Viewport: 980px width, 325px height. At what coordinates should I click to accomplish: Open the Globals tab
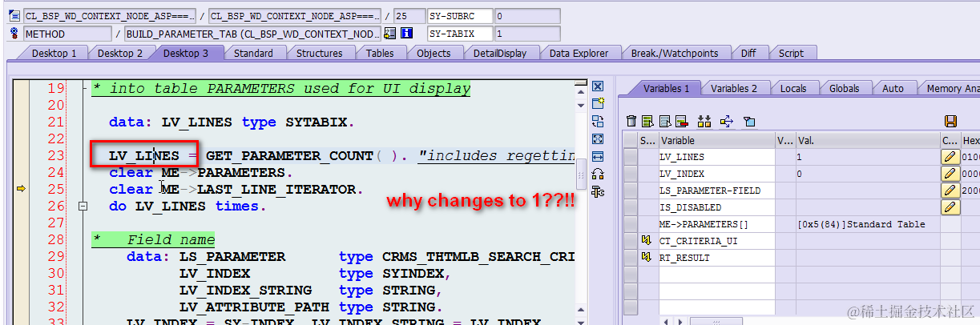pos(845,88)
